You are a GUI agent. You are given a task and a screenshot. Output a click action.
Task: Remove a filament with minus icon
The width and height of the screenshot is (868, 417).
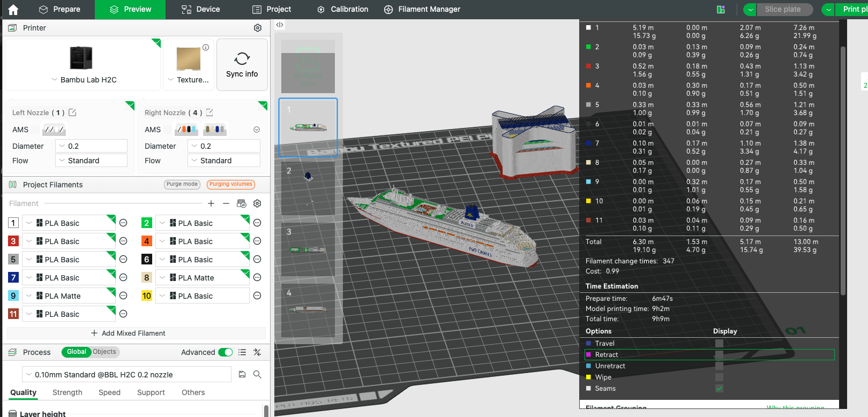pos(226,203)
